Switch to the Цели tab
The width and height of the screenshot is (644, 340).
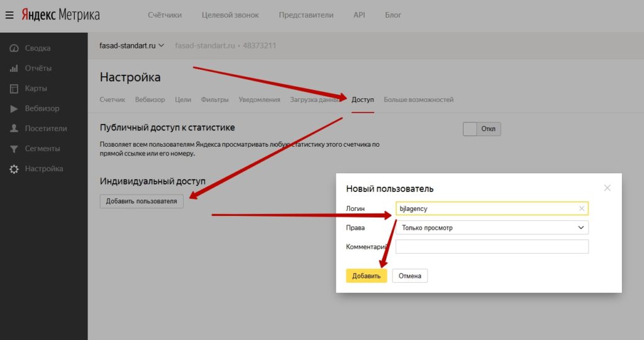coord(183,99)
